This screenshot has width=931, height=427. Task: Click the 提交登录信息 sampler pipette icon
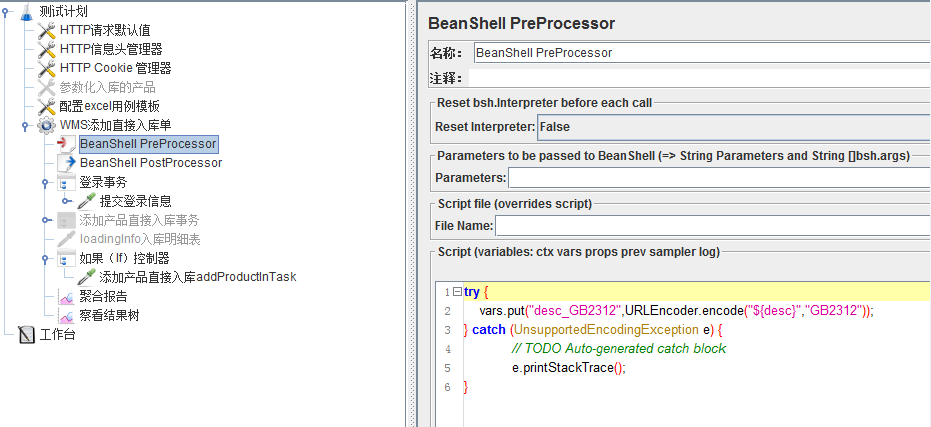(x=86, y=201)
